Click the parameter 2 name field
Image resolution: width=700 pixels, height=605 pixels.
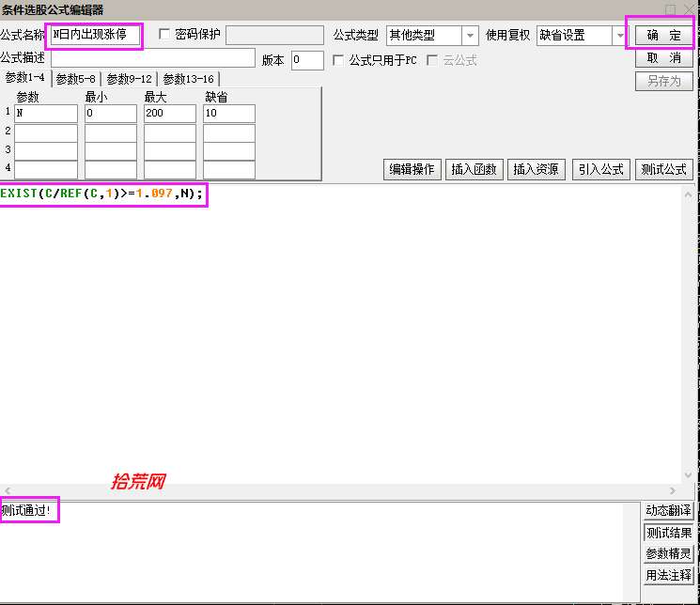click(46, 133)
